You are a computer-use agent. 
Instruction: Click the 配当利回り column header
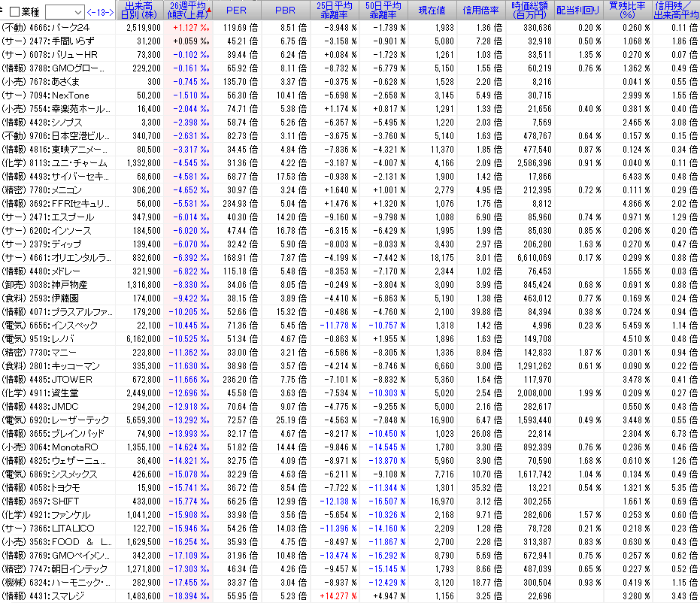click(577, 11)
